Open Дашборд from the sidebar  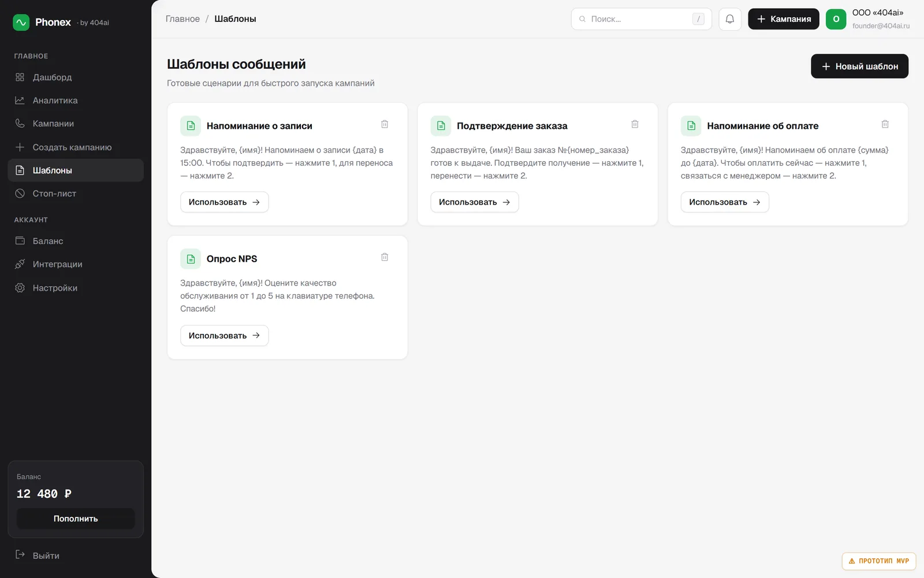(x=76, y=77)
